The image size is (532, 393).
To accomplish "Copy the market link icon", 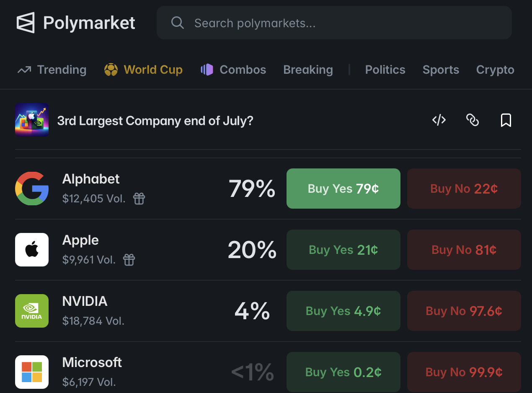I will 473,120.
